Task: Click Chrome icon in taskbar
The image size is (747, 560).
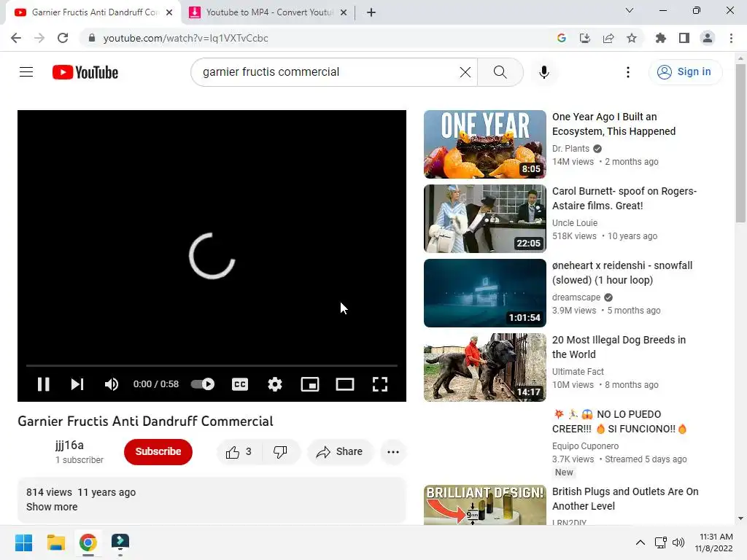Action: pyautogui.click(x=88, y=542)
